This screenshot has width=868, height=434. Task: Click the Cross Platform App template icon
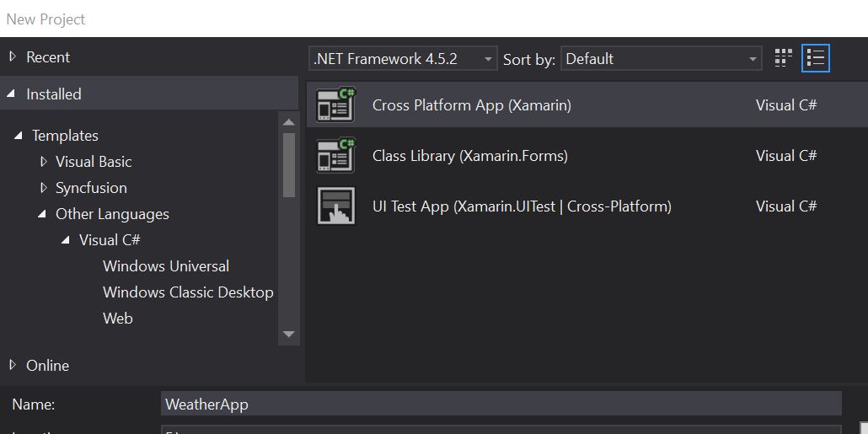pos(336,104)
